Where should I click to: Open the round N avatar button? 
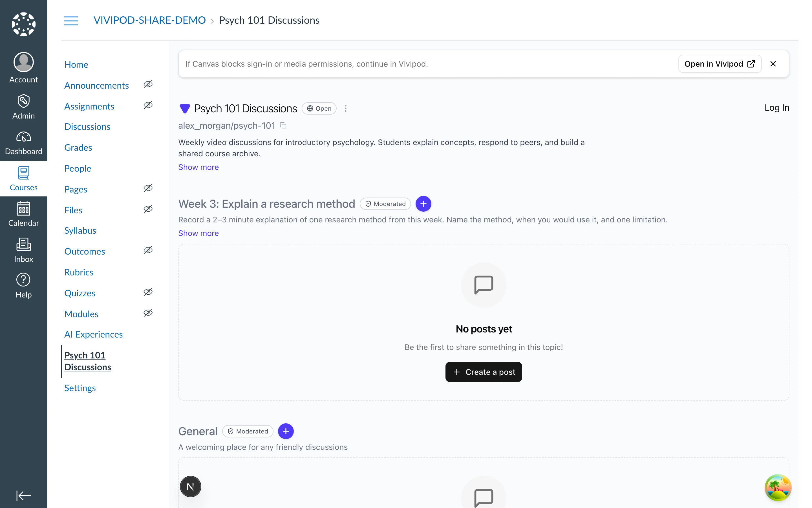pyautogui.click(x=191, y=487)
